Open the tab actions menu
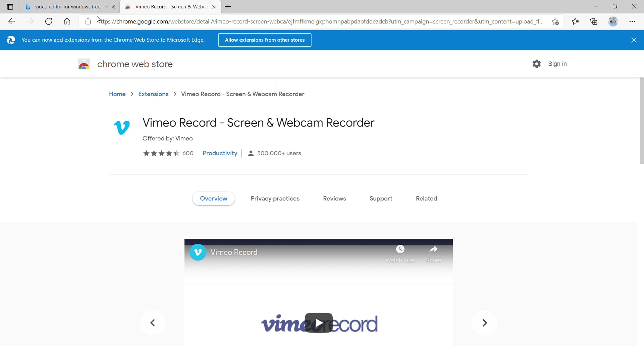Viewport: 644px width, 346px height. (x=10, y=6)
